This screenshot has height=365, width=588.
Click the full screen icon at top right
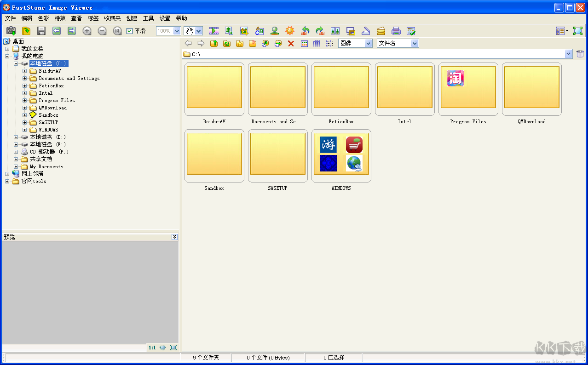click(577, 31)
